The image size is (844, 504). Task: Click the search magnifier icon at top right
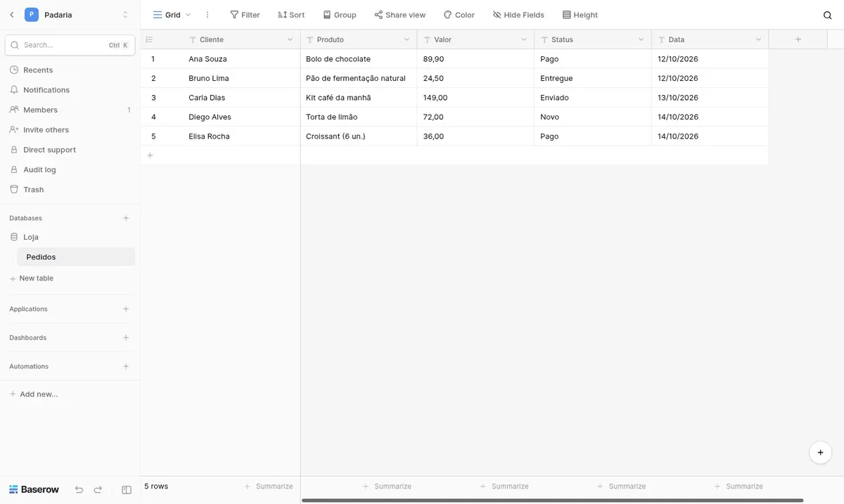[827, 15]
